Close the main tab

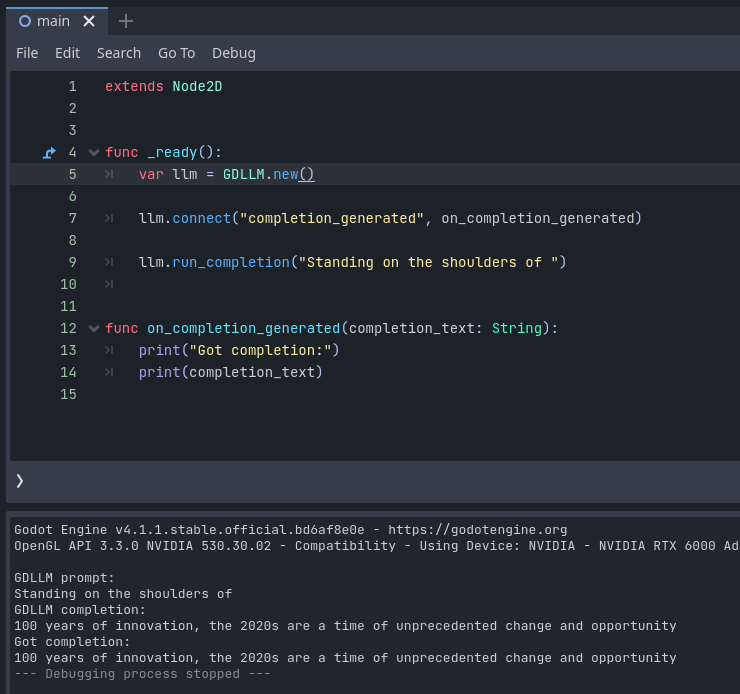click(x=89, y=21)
